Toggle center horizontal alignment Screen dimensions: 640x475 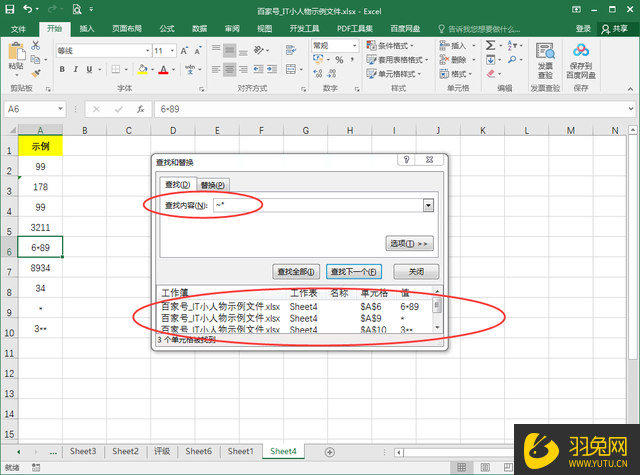point(230,69)
